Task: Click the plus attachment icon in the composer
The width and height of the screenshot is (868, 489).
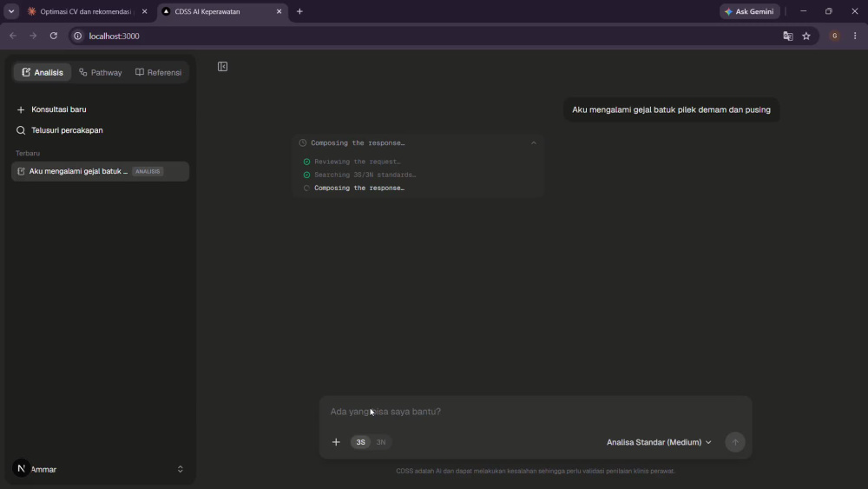Action: 336,442
